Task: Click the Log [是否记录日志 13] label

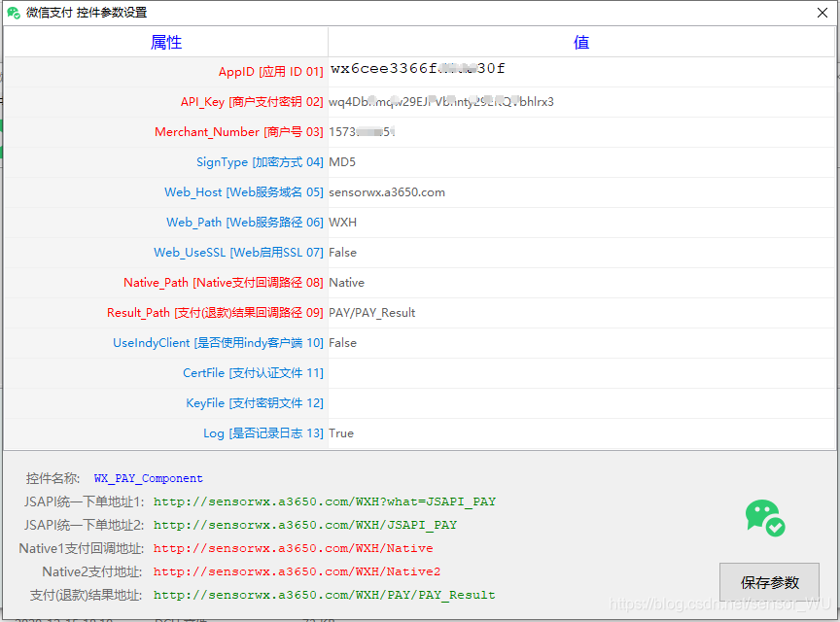Action: [x=263, y=432]
